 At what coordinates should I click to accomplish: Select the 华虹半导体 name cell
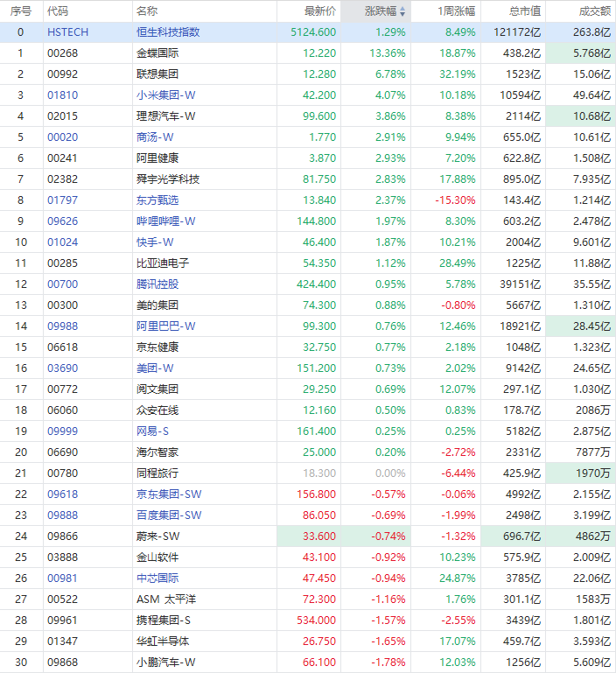tap(205, 641)
